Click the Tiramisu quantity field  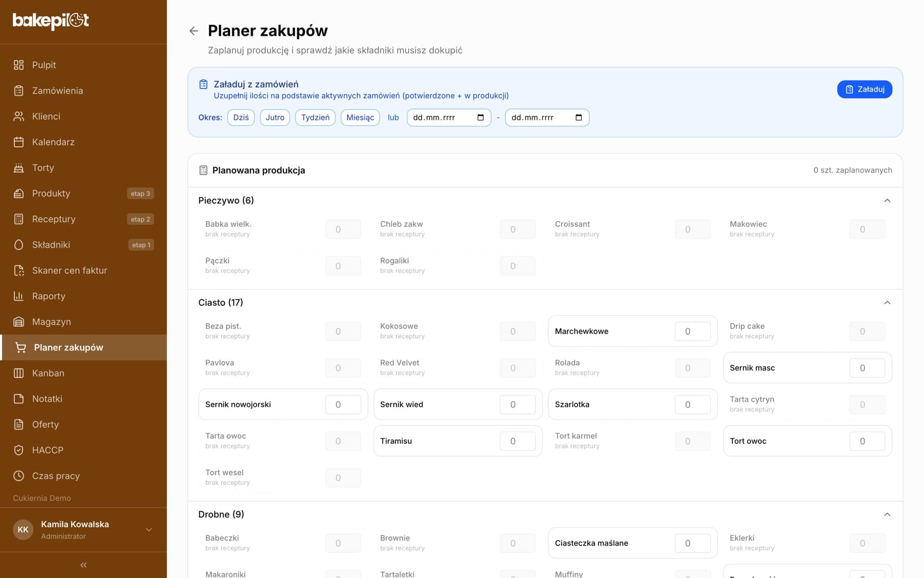(x=517, y=441)
